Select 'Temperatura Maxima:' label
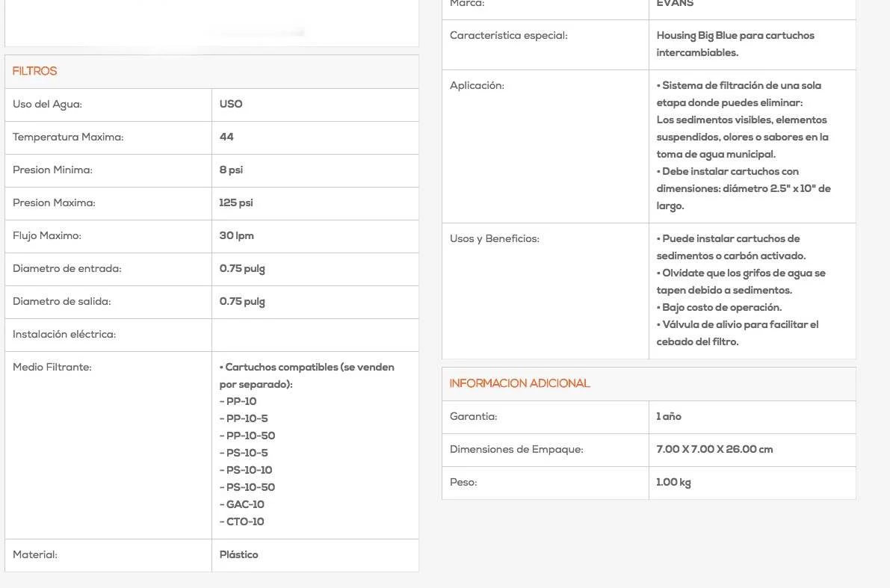 [68, 137]
